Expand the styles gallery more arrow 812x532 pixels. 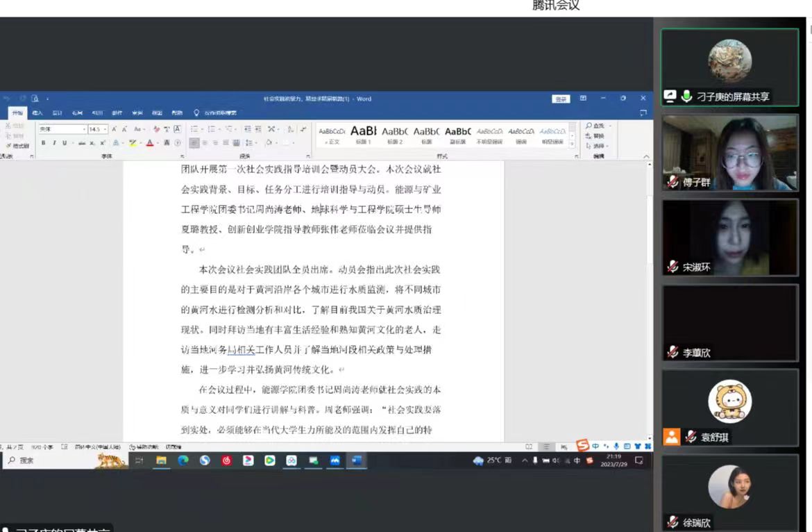point(572,144)
